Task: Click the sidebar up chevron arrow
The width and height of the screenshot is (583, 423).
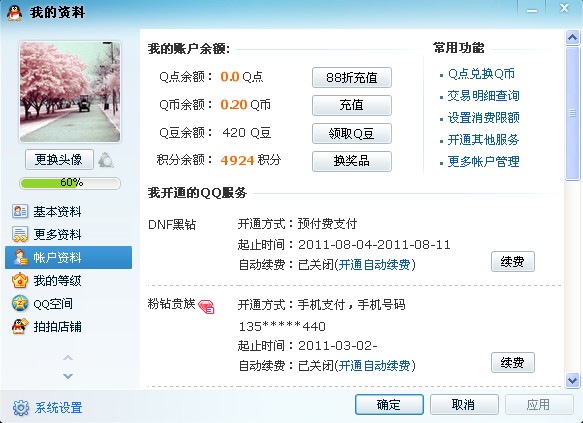Action: coord(68,358)
